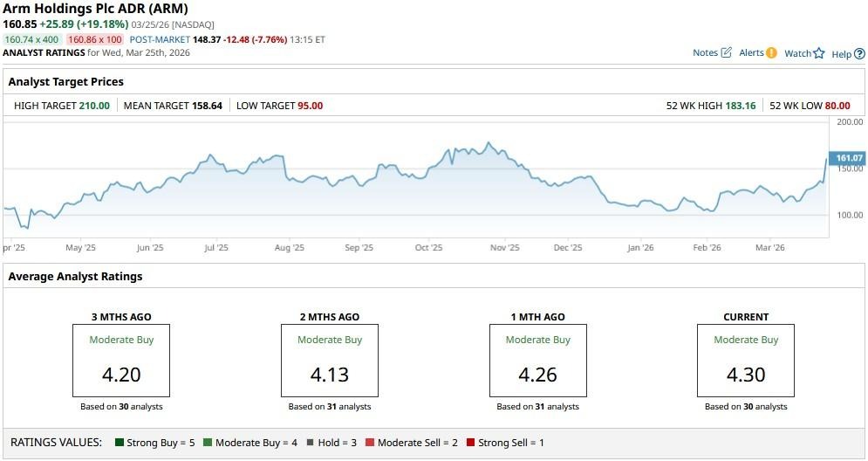Click the Jan '26 axis label
Screen dimensions: 868x461
pyautogui.click(x=640, y=247)
